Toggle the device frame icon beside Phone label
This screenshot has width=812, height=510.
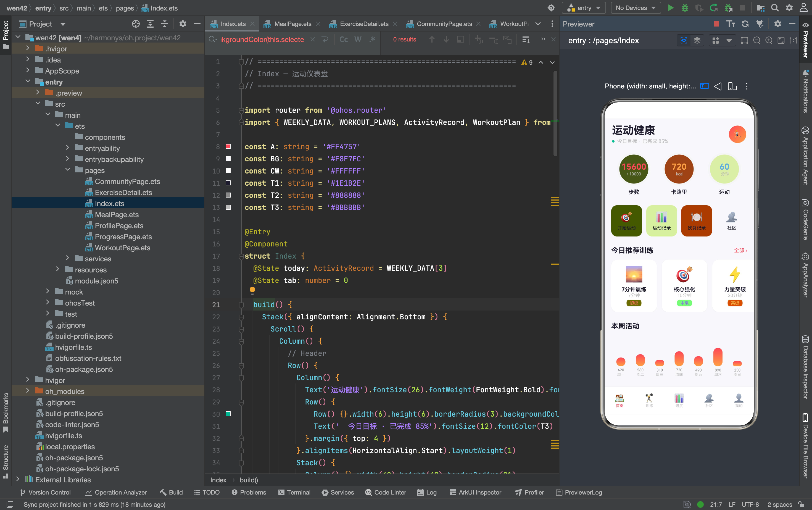(x=705, y=86)
